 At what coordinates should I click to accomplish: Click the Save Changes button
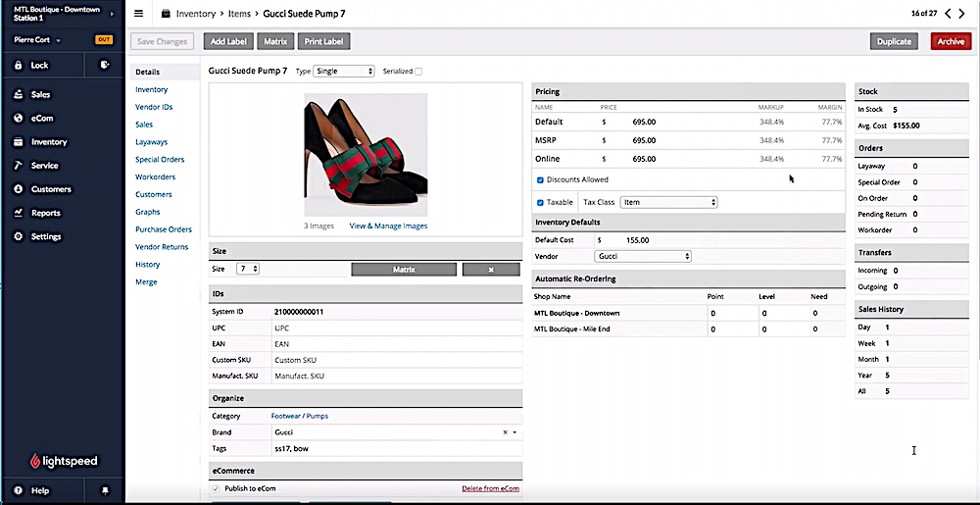click(x=162, y=41)
